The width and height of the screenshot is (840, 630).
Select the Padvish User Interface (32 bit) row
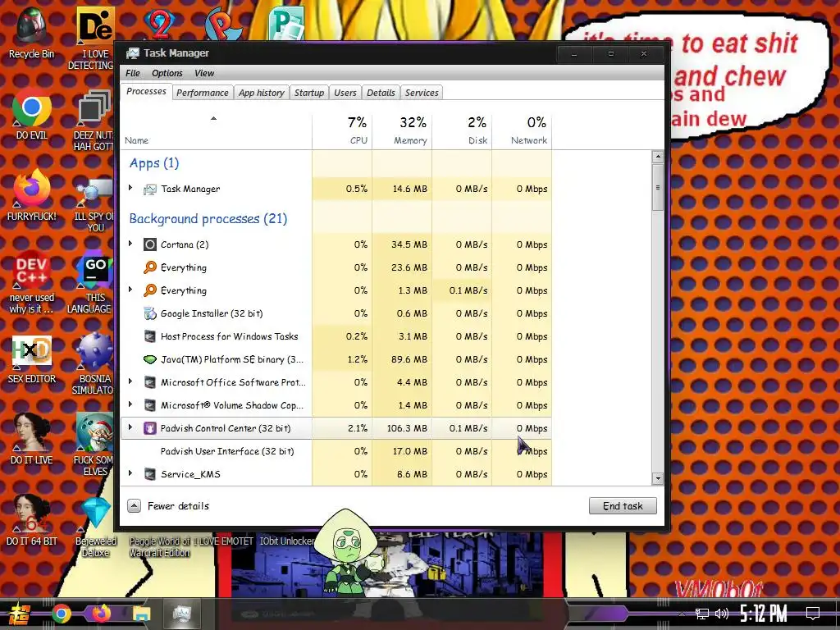(336, 451)
